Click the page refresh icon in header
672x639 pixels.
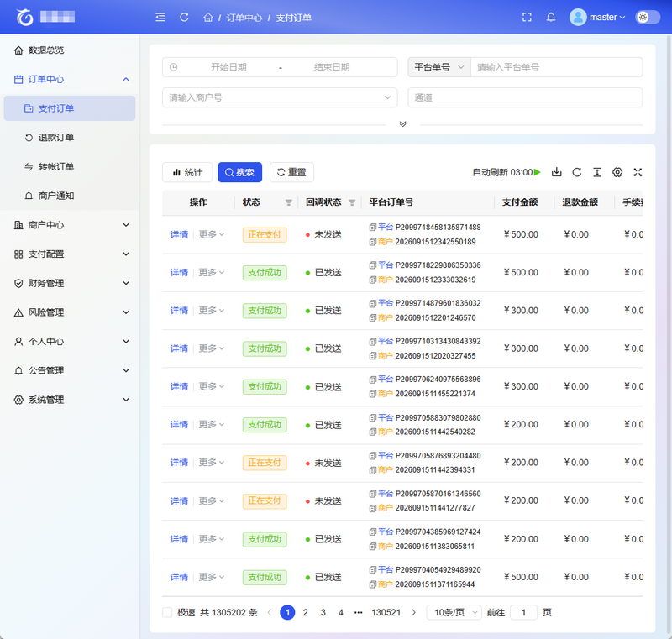point(184,18)
